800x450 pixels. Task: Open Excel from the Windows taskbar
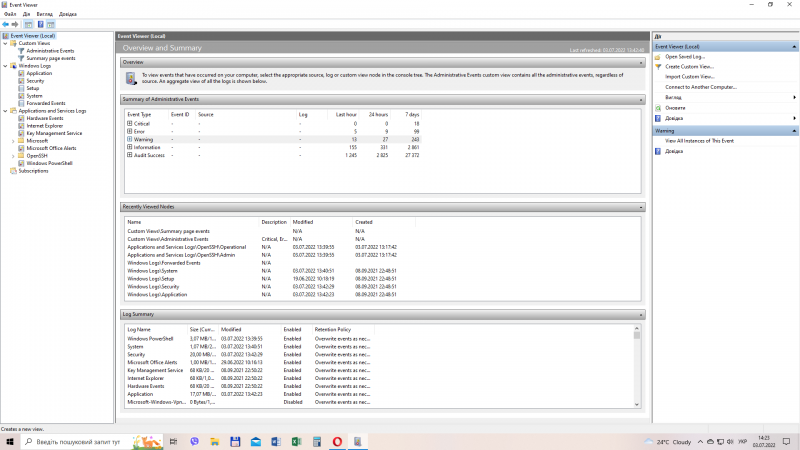(297, 441)
